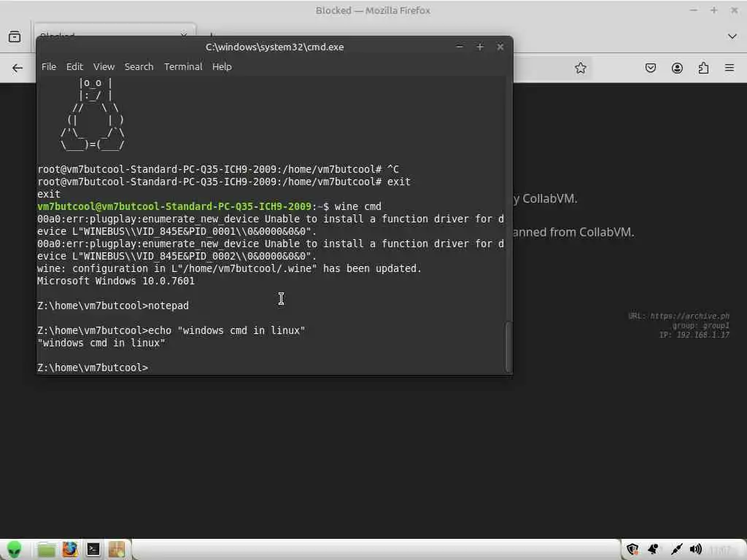Click the Firefox back arrow button
Screen dimensions: 747x560
click(x=18, y=68)
